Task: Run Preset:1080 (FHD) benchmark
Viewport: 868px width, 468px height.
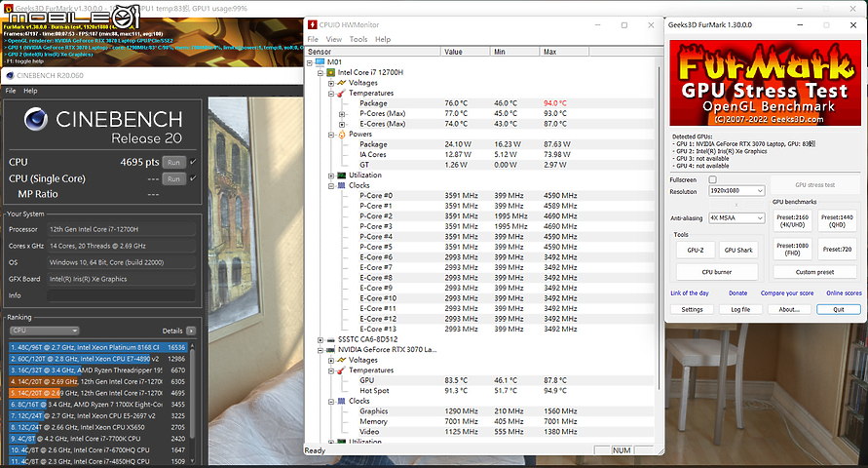Action: (792, 250)
